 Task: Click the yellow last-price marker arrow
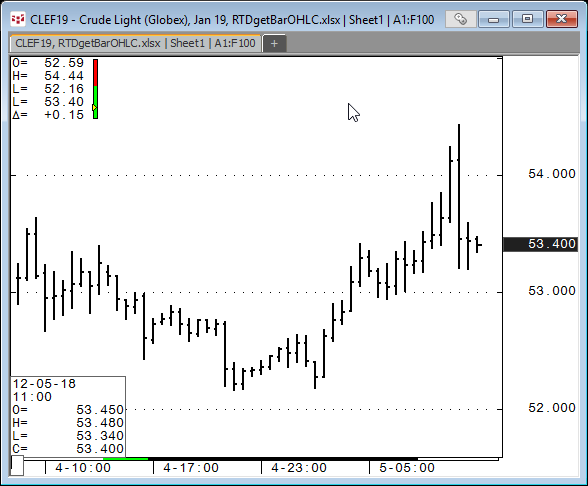[94, 108]
